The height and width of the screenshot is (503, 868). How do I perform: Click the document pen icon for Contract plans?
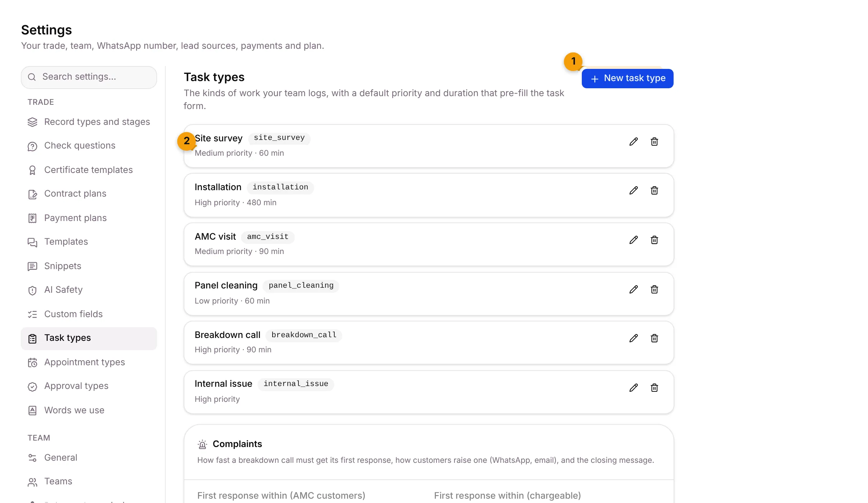click(32, 194)
